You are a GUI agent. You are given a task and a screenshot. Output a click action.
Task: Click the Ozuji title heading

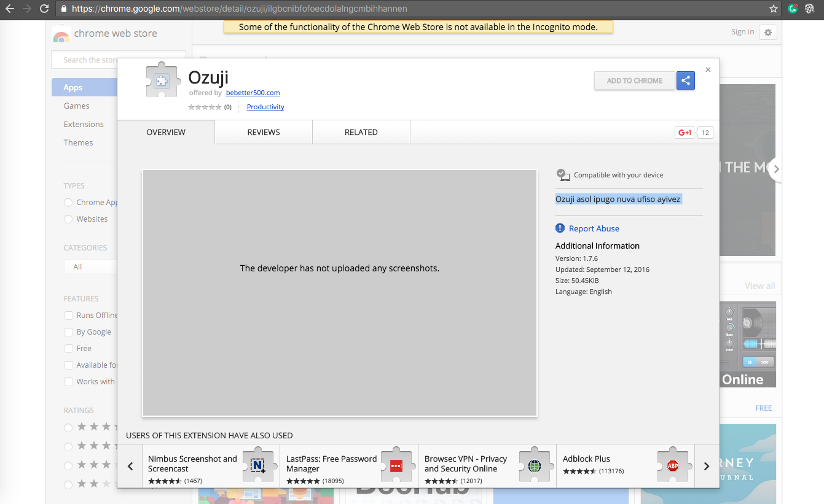208,78
